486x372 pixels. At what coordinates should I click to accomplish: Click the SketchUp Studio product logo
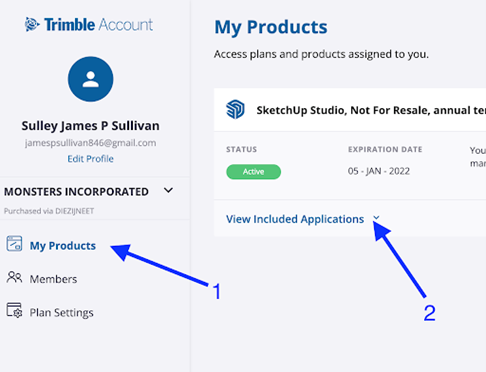[x=235, y=109]
